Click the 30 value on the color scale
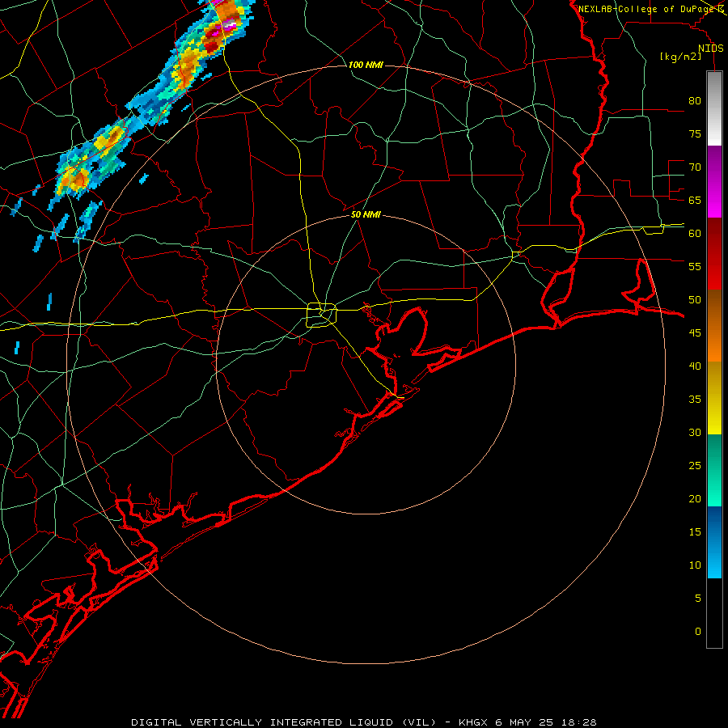728x728 pixels. (x=695, y=432)
